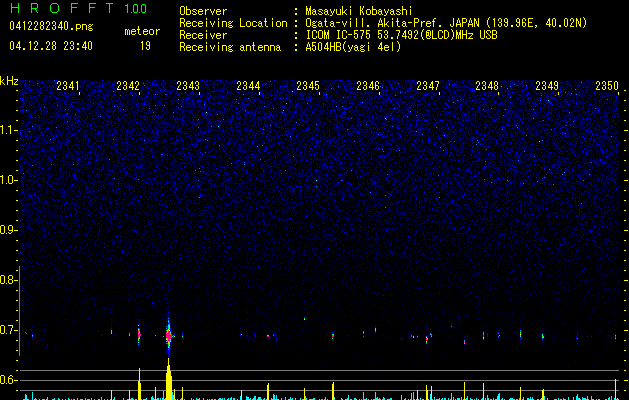This screenshot has width=629, height=400.
Task: Click meteor count value 19
Action: pos(145,46)
